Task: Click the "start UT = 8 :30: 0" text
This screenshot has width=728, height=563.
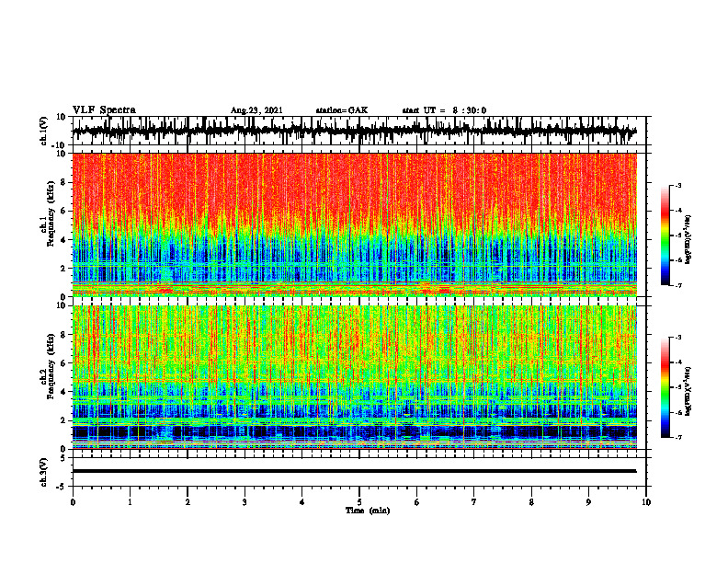Action: [444, 110]
